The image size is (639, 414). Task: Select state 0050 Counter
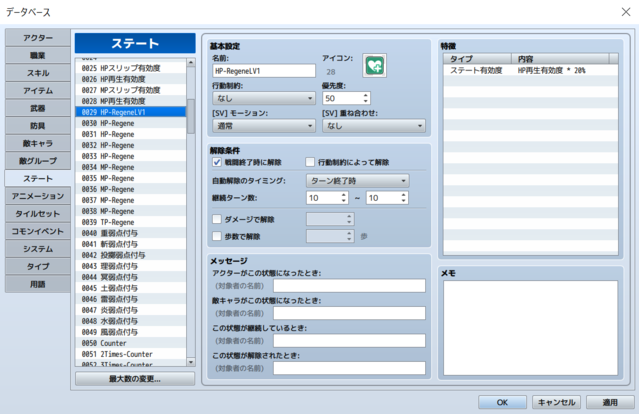pyautogui.click(x=131, y=343)
